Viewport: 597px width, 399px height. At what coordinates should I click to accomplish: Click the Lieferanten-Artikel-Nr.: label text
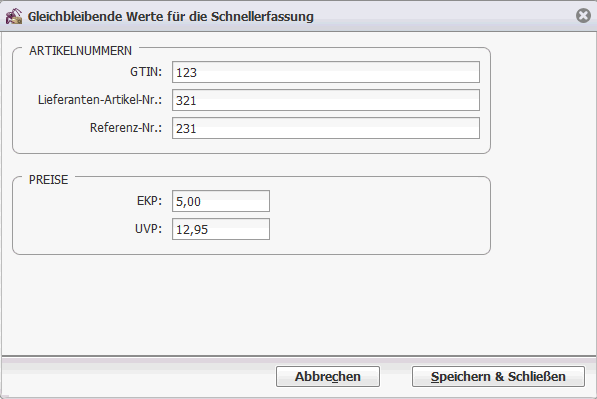100,100
